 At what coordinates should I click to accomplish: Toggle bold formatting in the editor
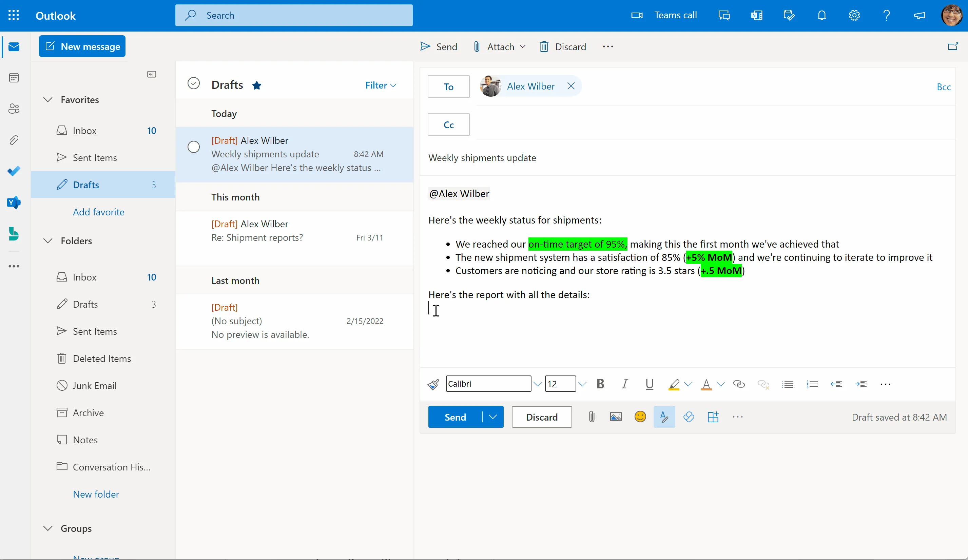pyautogui.click(x=600, y=384)
